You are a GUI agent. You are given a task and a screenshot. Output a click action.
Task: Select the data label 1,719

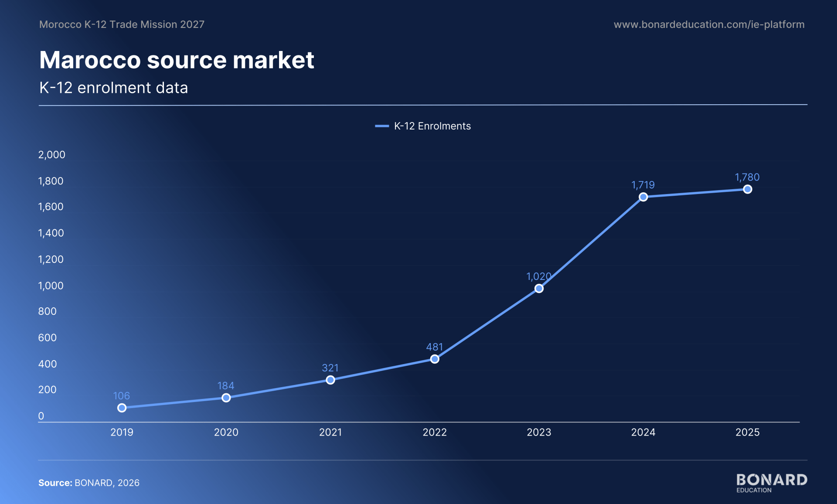pyautogui.click(x=643, y=185)
